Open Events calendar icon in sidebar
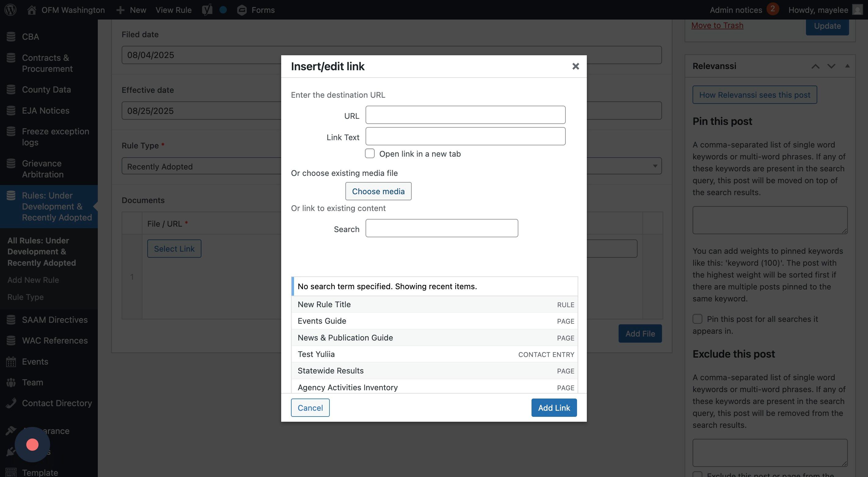This screenshot has height=477, width=868. (11, 362)
